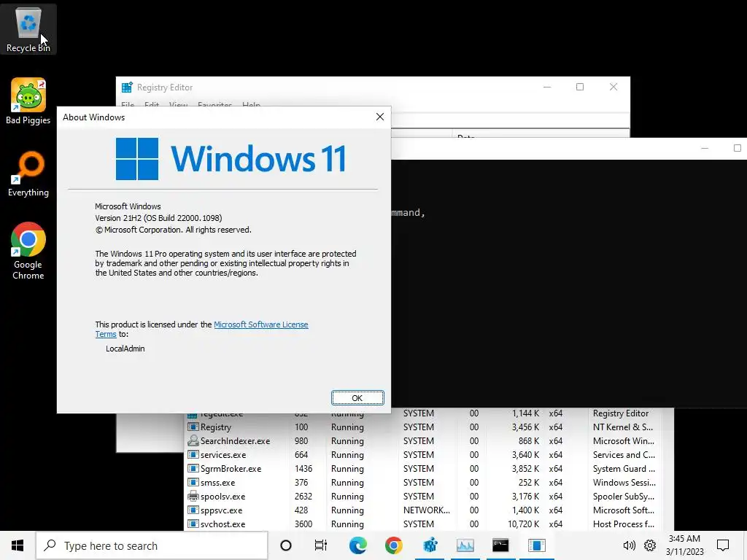Open Cortana circle icon on taskbar

coord(286,545)
